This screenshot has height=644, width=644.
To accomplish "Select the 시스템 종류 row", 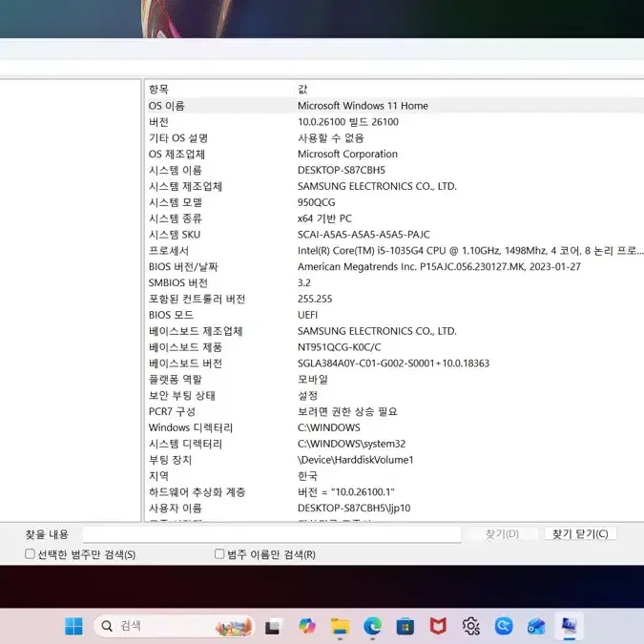I will [394, 218].
